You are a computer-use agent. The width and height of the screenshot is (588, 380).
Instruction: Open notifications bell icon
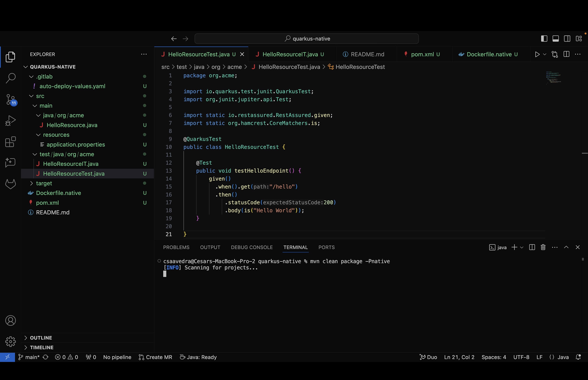point(578,357)
